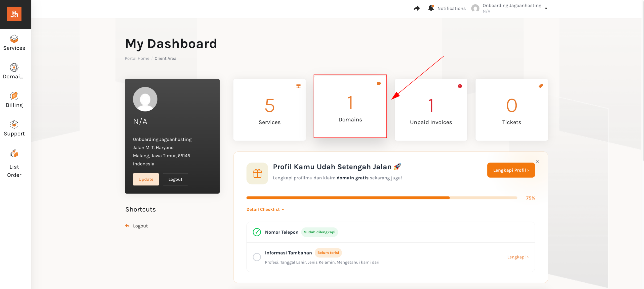Click the 75% profile progress bar
Viewport: 644px width, 289px height.
[382, 198]
